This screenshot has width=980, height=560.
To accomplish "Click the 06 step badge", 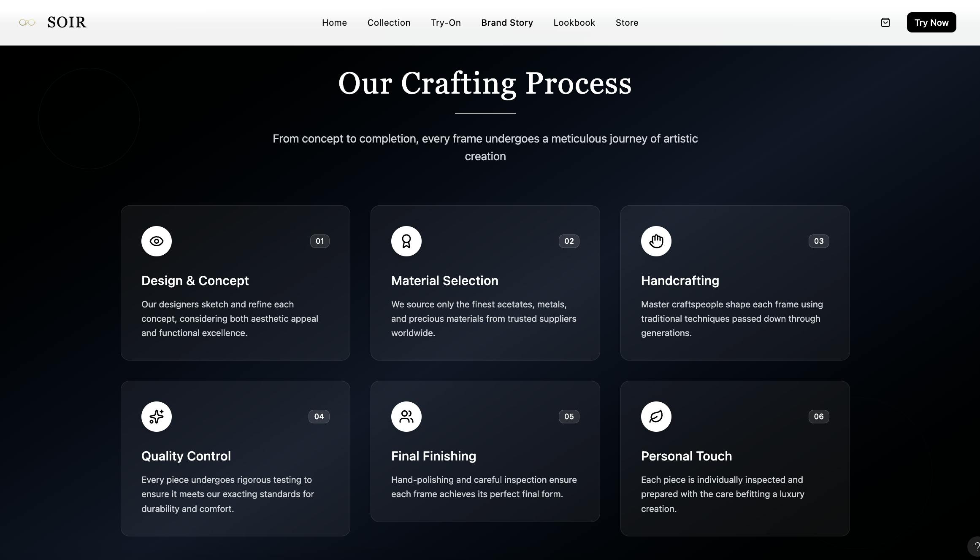I will pyautogui.click(x=818, y=417).
